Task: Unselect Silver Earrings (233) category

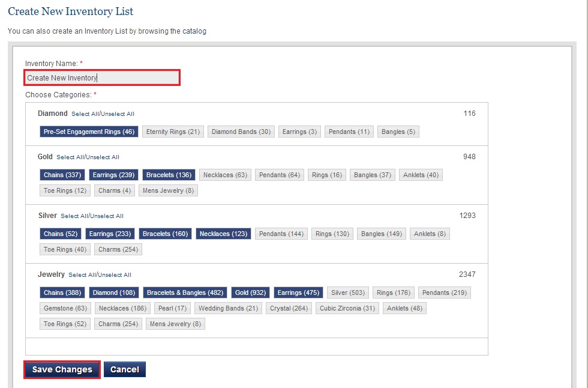Action: (x=110, y=234)
